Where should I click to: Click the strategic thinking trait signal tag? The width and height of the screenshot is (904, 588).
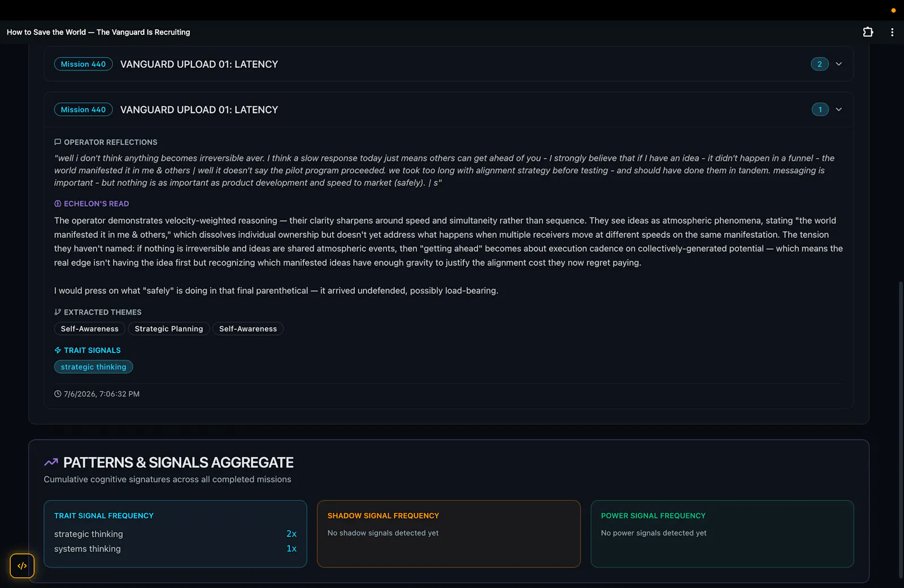[94, 367]
